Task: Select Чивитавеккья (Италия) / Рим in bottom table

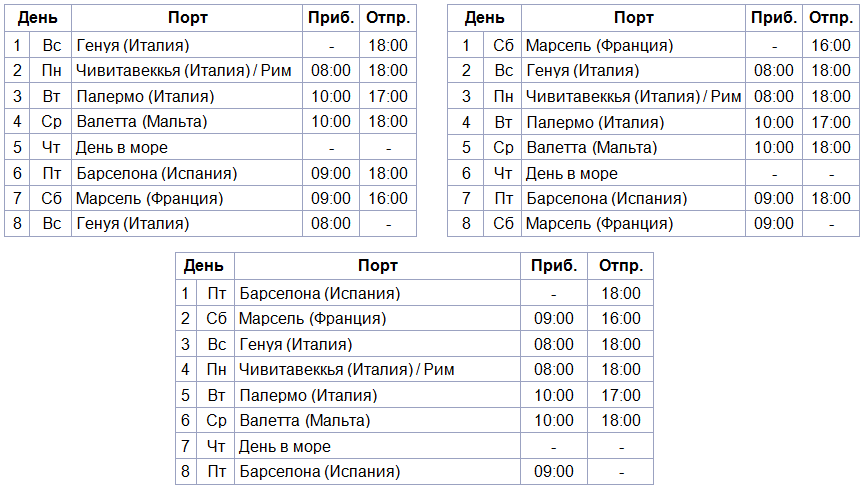Action: click(346, 370)
